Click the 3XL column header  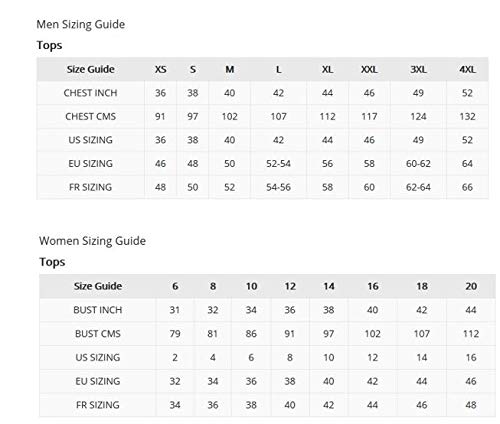[418, 69]
